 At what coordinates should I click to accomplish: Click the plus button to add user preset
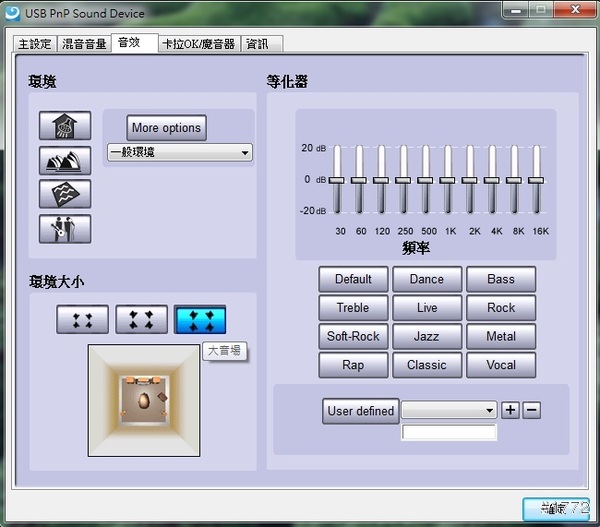(510, 410)
